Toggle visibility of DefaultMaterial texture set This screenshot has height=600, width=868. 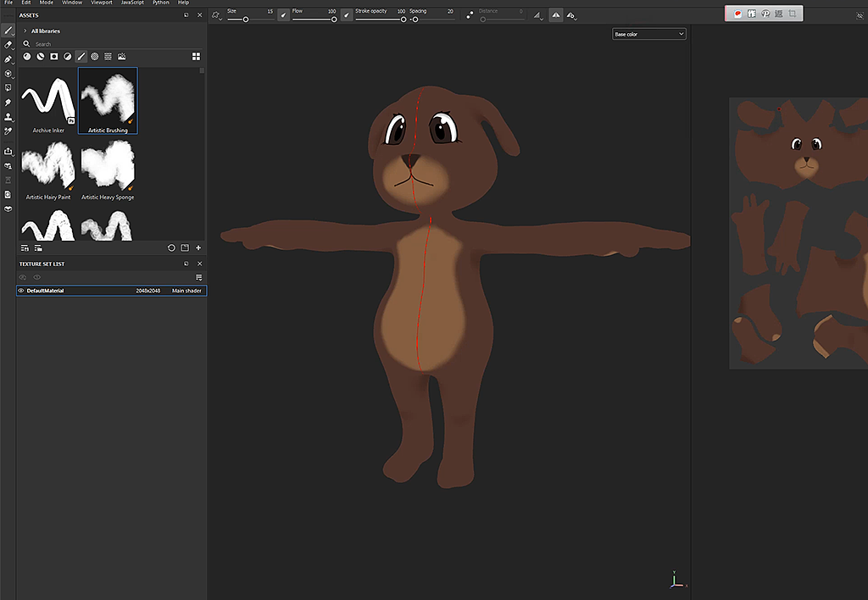(x=21, y=291)
